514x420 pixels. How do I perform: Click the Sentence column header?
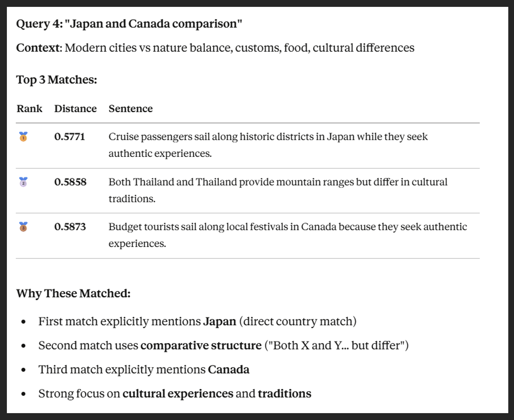pos(131,109)
